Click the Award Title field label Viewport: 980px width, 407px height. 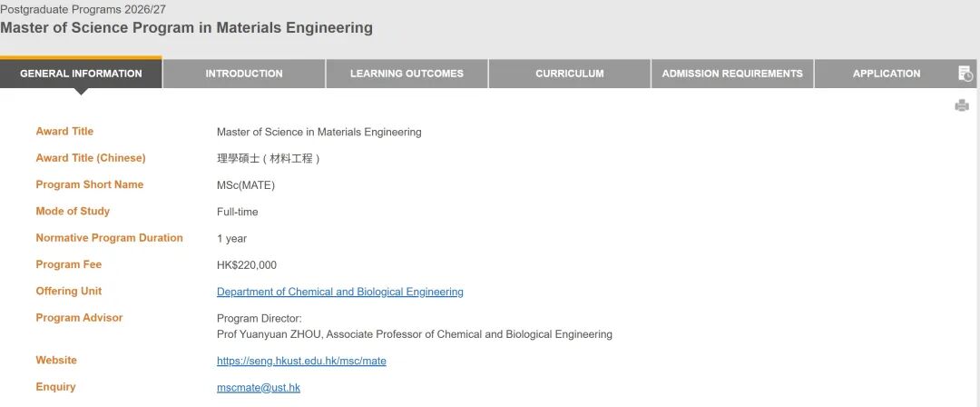tap(64, 132)
